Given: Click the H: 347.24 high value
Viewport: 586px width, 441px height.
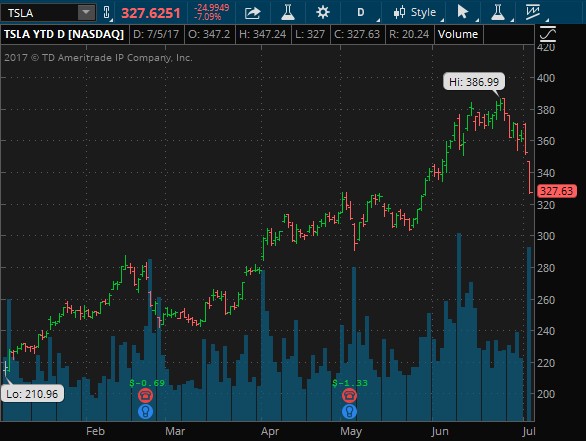Looking at the screenshot, I should (x=263, y=34).
